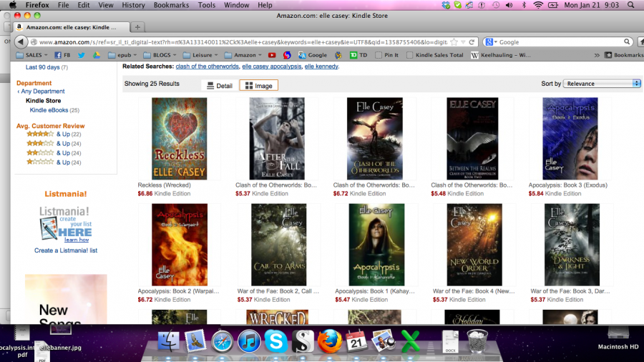The width and height of the screenshot is (644, 362).
Task: Expand the Amazon bookmarks folder
Action: tap(243, 55)
